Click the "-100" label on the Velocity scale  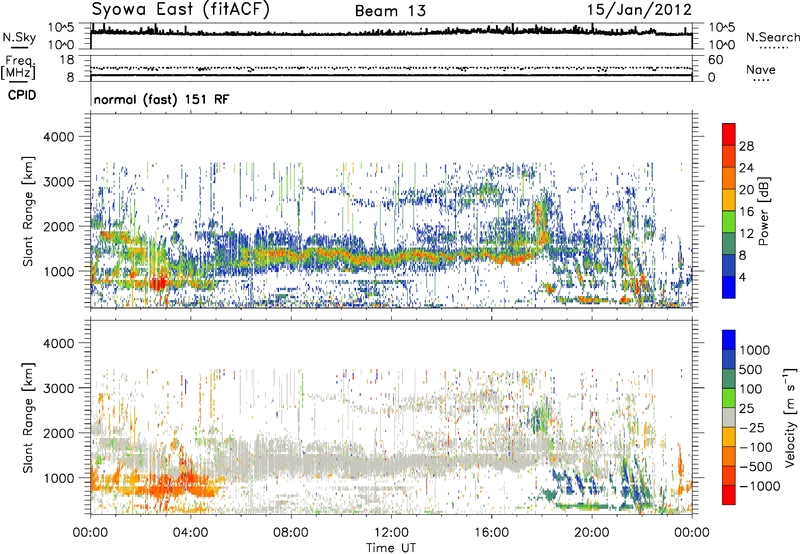[x=755, y=447]
